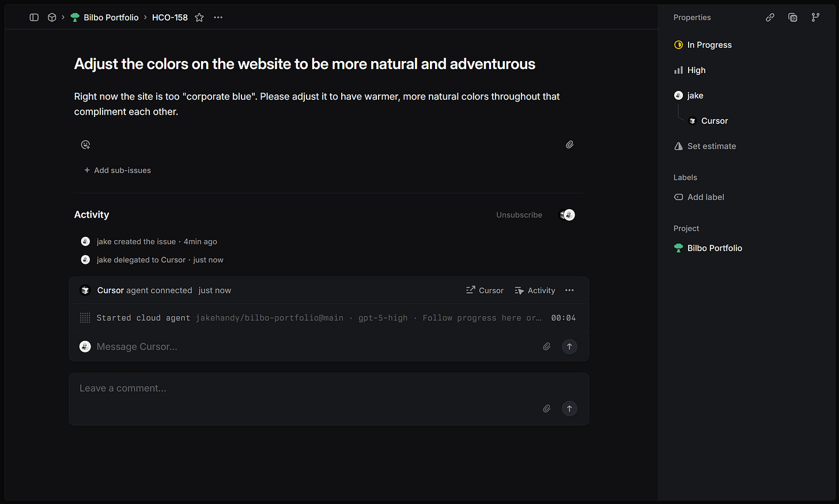
Task: Click the Labels section heading
Action: 685,177
